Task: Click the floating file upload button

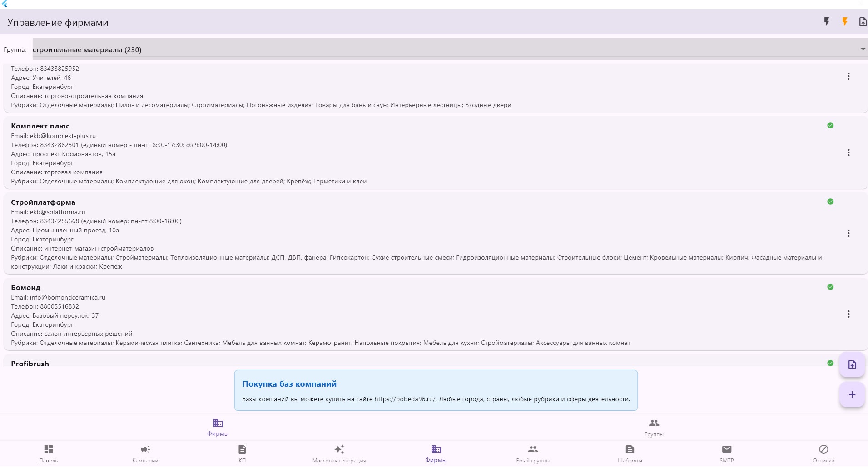Action: tap(852, 364)
